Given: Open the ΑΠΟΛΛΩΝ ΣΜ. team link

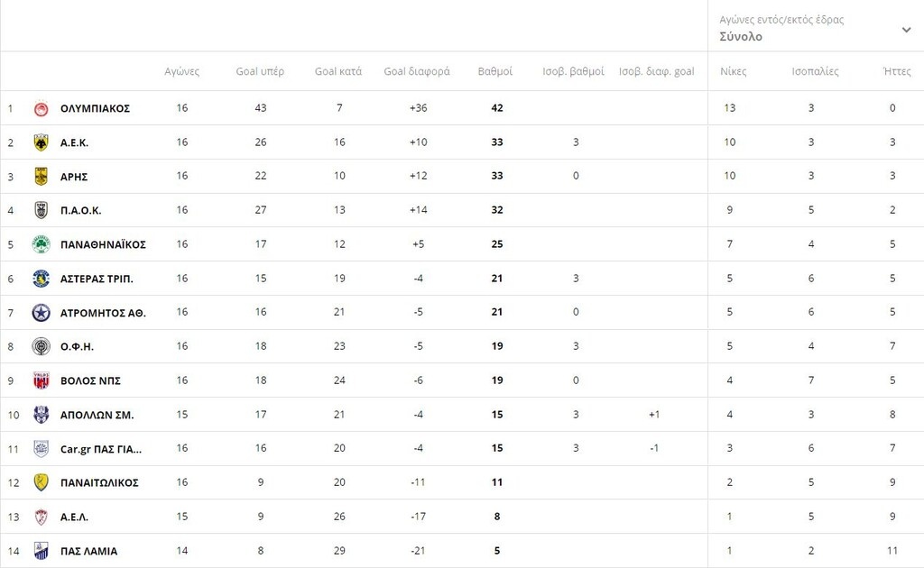Looking at the screenshot, I should pyautogui.click(x=97, y=415).
